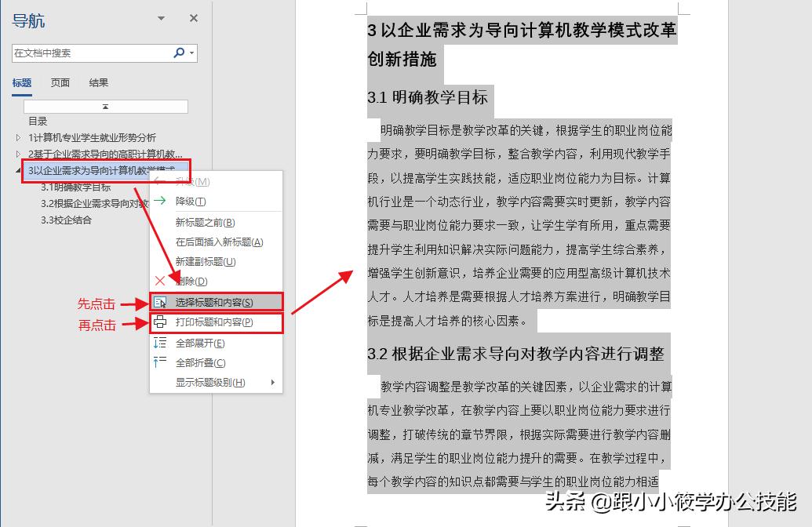Click the green 降级 demote arrow icon
The image size is (812, 527).
158,200
